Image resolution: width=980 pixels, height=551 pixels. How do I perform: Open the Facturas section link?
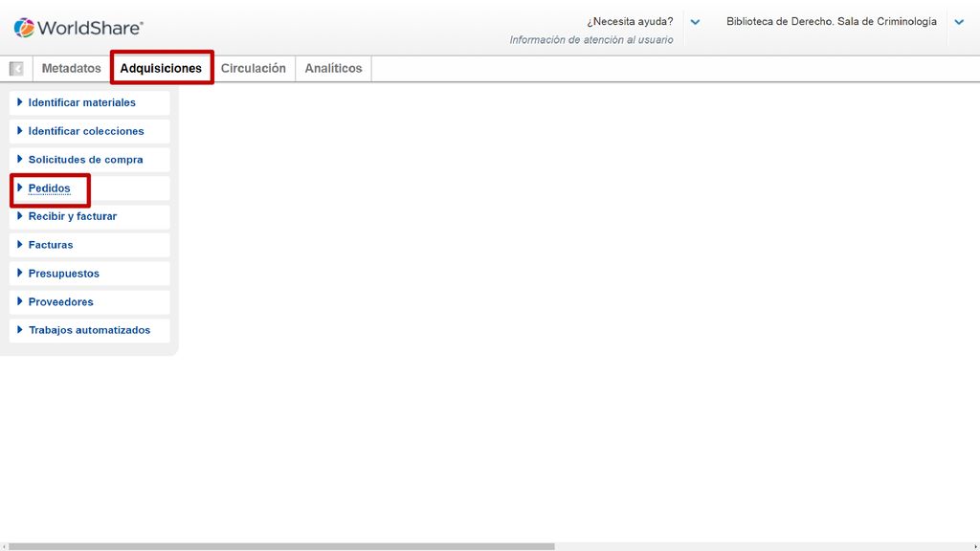(51, 245)
